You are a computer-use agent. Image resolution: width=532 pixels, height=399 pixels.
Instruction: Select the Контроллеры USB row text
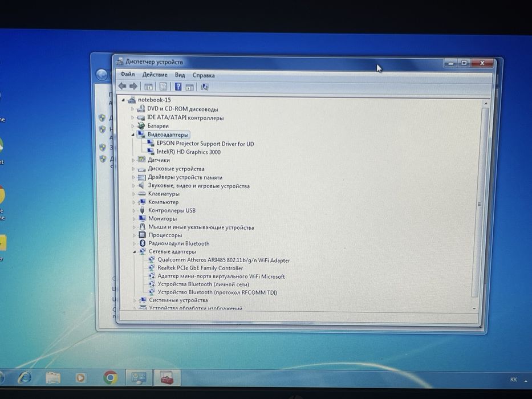click(x=172, y=210)
